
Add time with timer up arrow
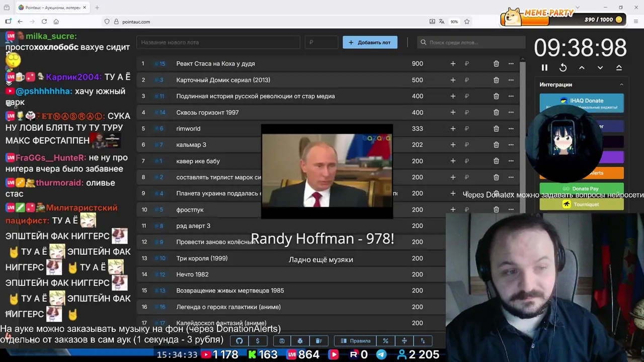pos(582,67)
